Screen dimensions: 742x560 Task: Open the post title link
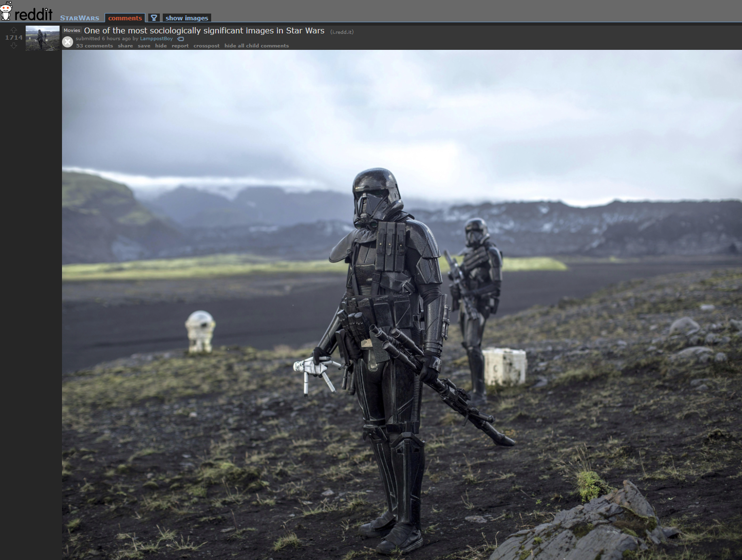tap(204, 30)
